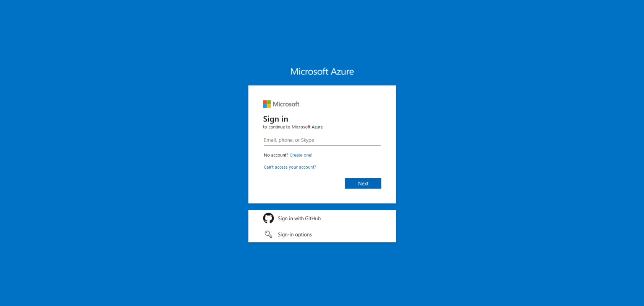Click the red square of the Microsoft logo
Image resolution: width=644 pixels, height=306 pixels.
click(x=265, y=102)
